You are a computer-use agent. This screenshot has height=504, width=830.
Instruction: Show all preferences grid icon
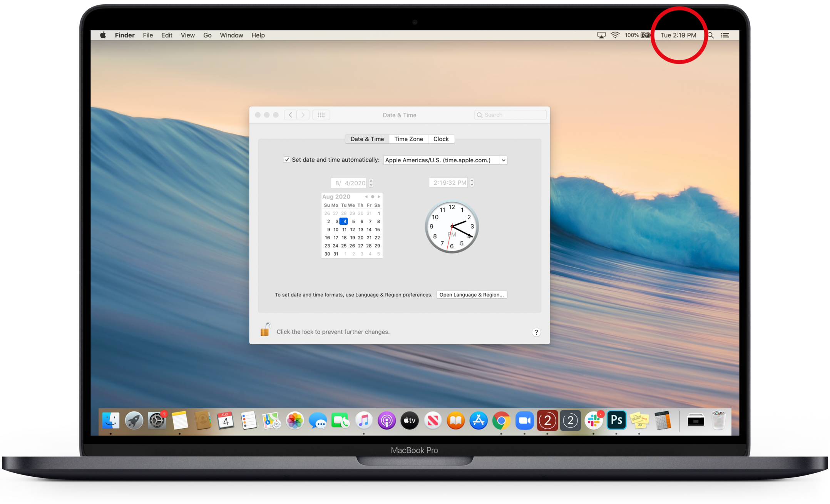click(x=321, y=115)
